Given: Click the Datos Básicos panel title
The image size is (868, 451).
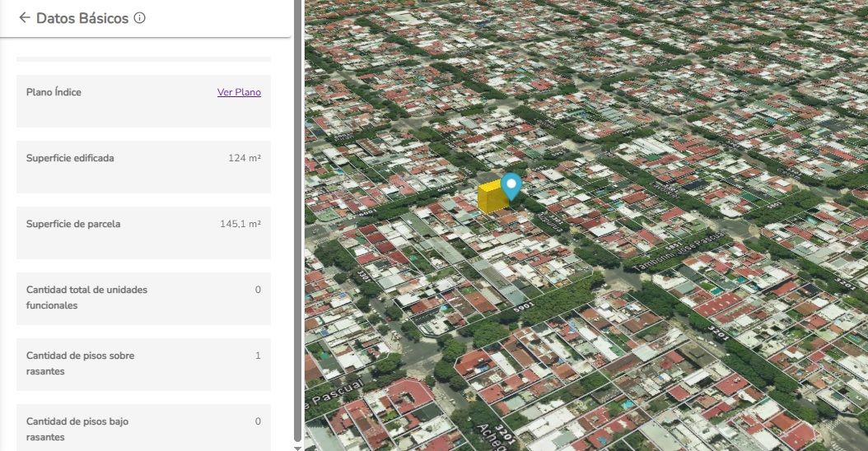Looking at the screenshot, I should pos(82,18).
